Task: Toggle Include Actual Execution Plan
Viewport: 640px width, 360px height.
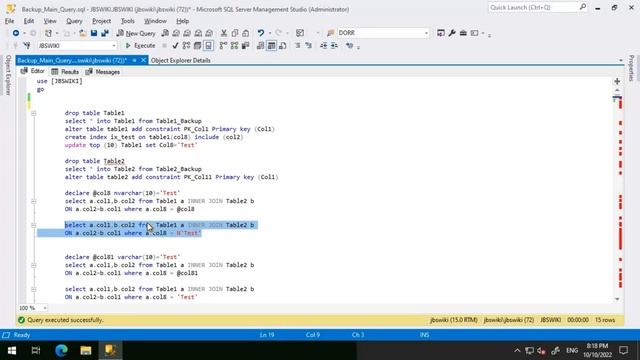Action: [223, 46]
